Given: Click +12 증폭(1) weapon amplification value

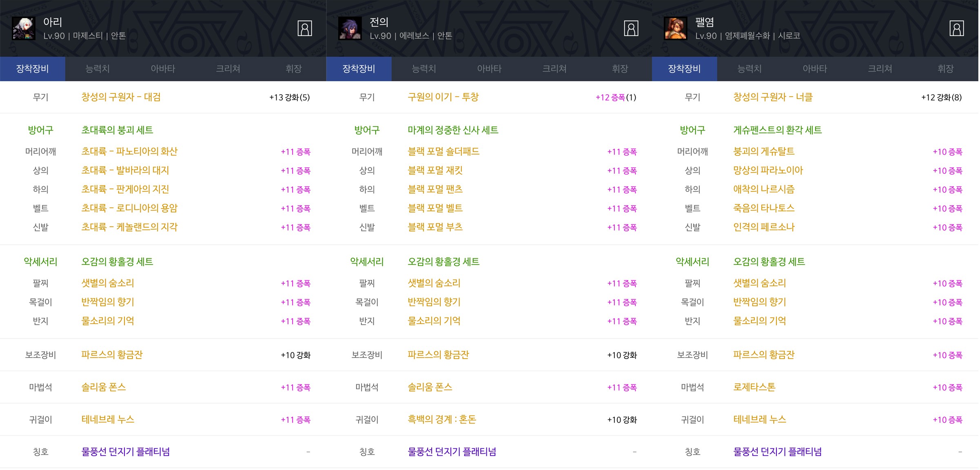Looking at the screenshot, I should (x=616, y=98).
